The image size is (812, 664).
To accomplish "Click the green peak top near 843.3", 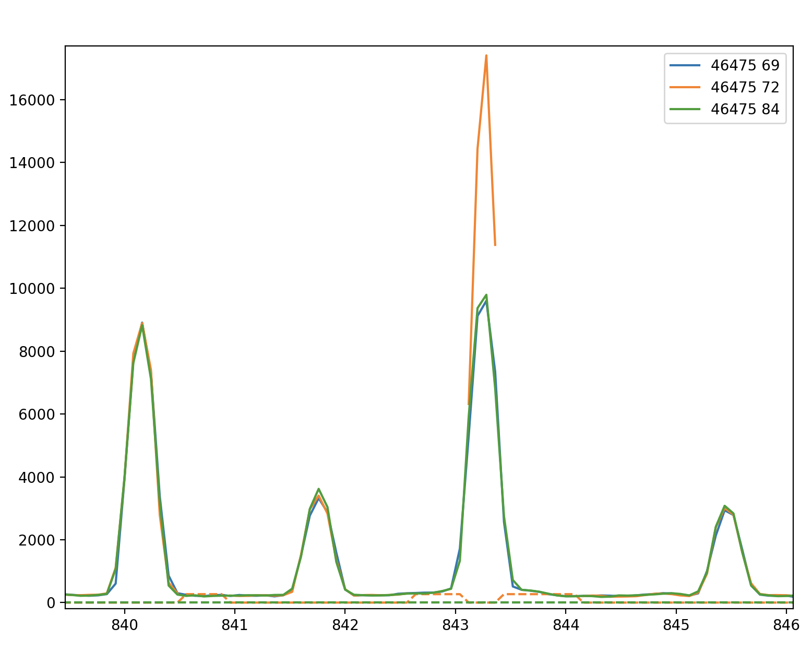I will pyautogui.click(x=486, y=295).
